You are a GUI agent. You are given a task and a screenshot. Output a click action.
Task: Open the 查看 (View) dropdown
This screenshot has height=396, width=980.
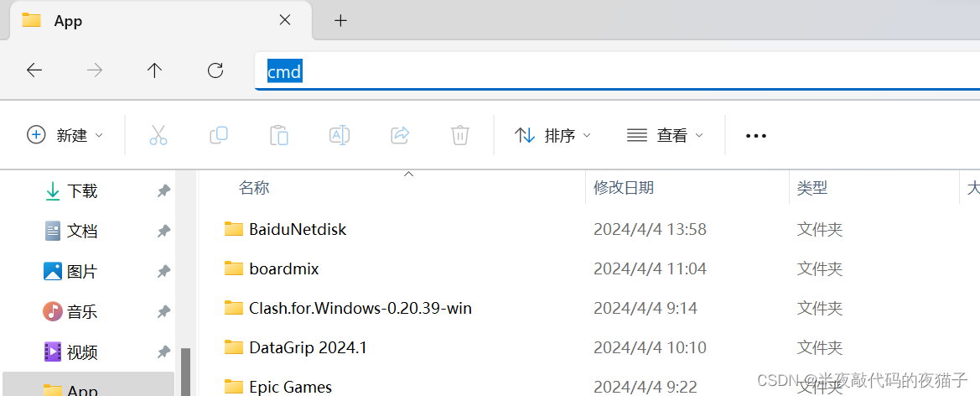(x=665, y=135)
